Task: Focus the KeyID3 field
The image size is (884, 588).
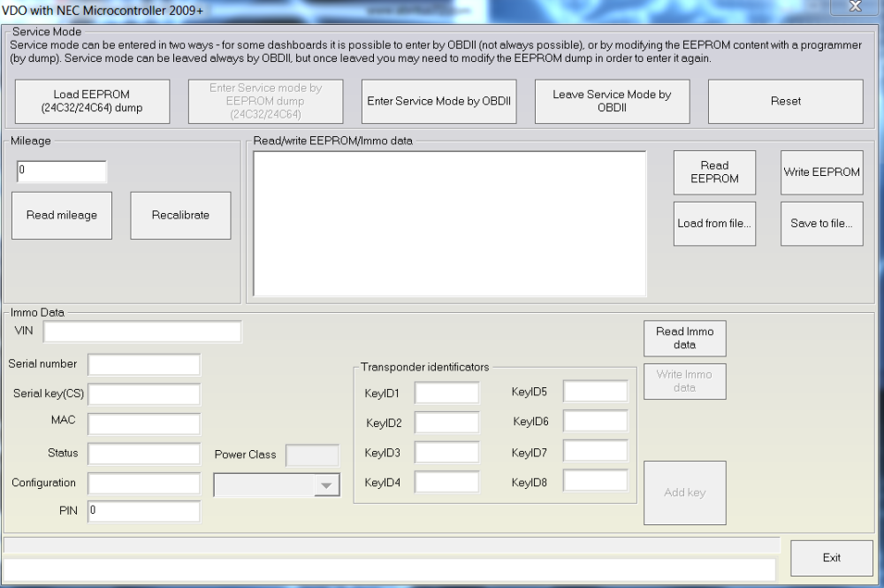Action: (x=446, y=452)
